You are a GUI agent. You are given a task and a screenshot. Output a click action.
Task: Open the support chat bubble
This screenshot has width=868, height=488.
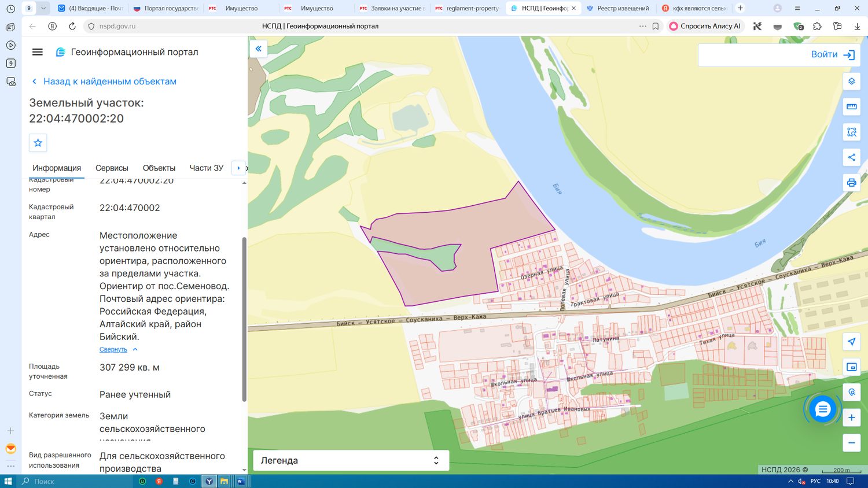click(822, 409)
